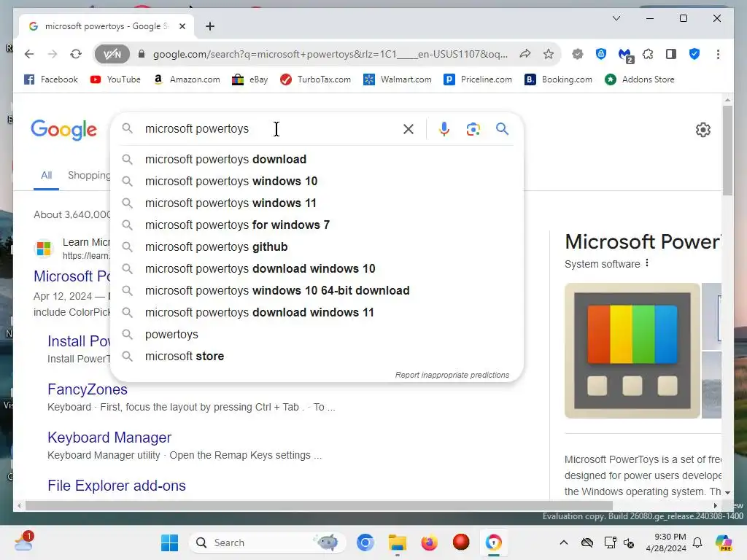Open the Walmart.com bookmark

398,79
